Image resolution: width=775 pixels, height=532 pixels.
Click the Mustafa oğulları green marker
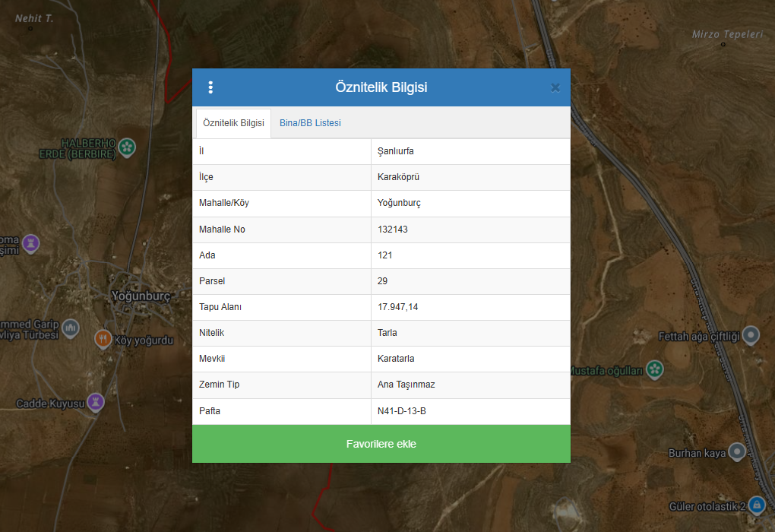coord(655,370)
